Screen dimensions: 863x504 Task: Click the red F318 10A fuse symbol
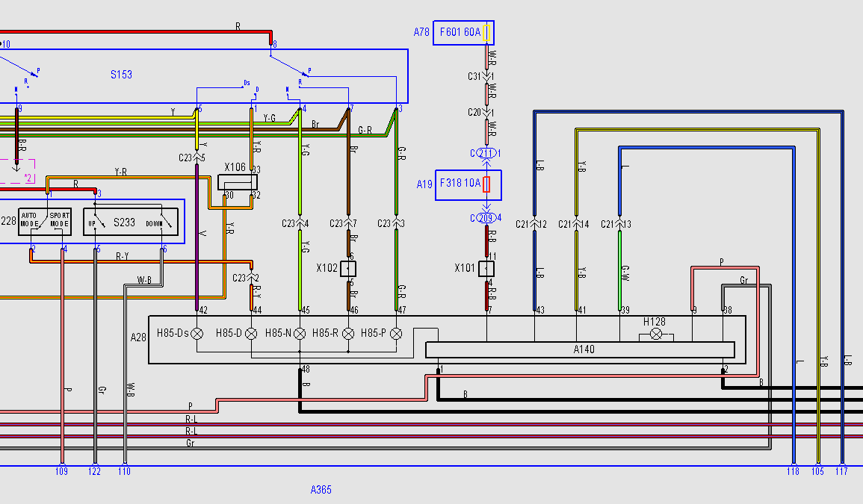pyautogui.click(x=486, y=184)
